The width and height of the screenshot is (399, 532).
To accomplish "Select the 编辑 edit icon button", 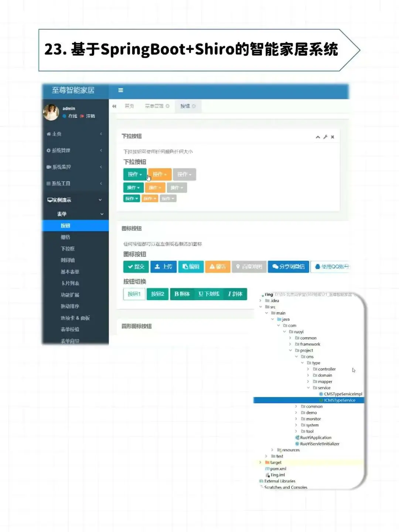I will 191,267.
